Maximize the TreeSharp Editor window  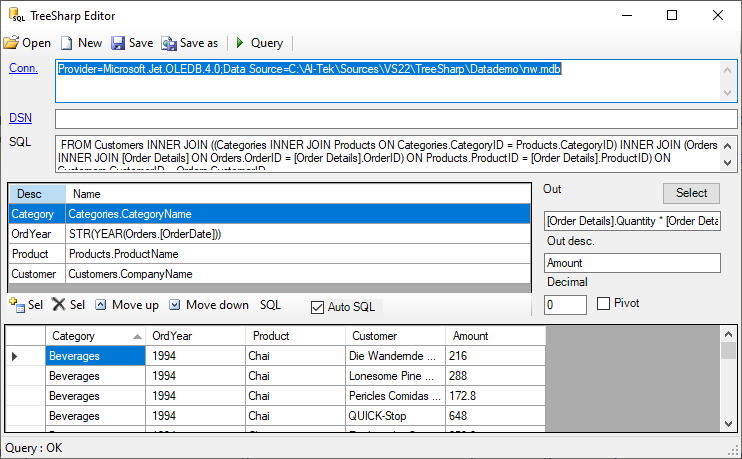coord(672,15)
